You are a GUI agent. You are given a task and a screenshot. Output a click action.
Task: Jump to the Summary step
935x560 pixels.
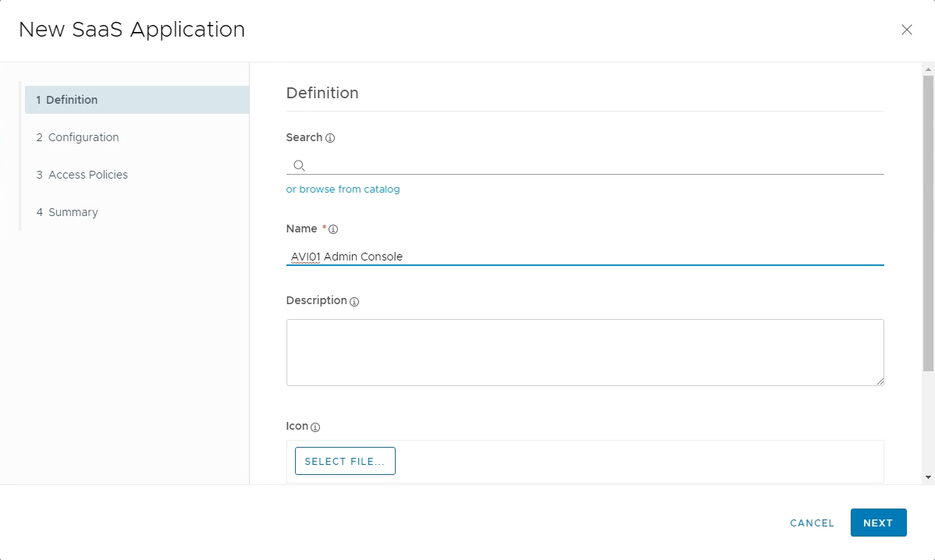click(x=73, y=212)
